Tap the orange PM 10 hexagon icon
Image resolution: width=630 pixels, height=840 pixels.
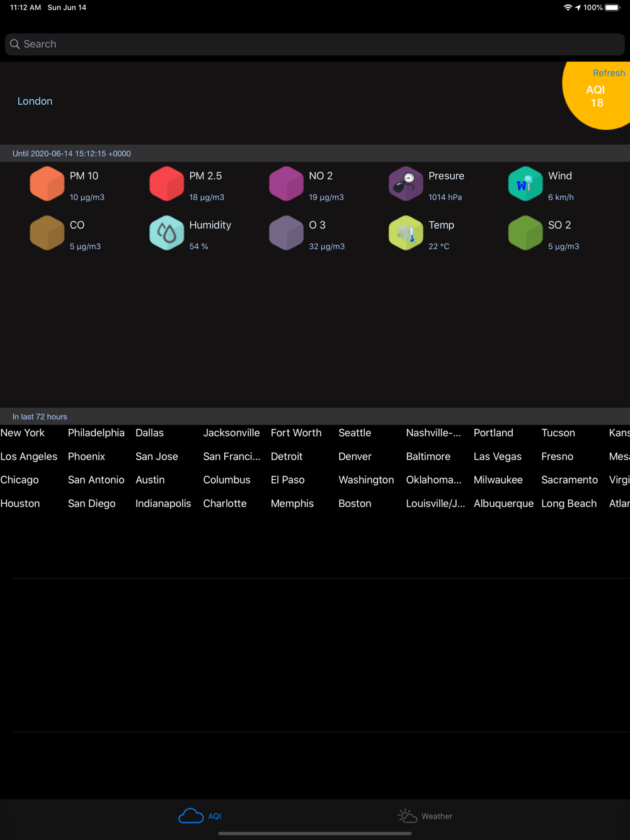(x=47, y=184)
